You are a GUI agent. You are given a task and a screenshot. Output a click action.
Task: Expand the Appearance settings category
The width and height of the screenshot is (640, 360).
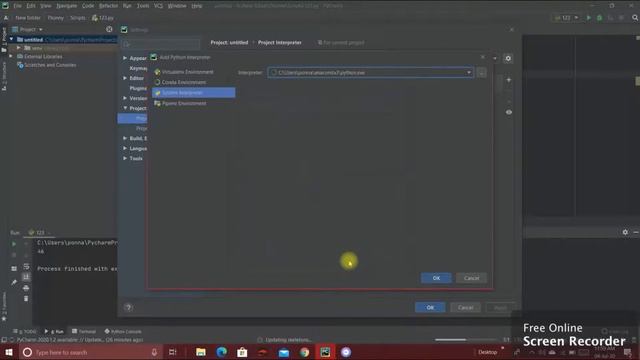pos(125,58)
